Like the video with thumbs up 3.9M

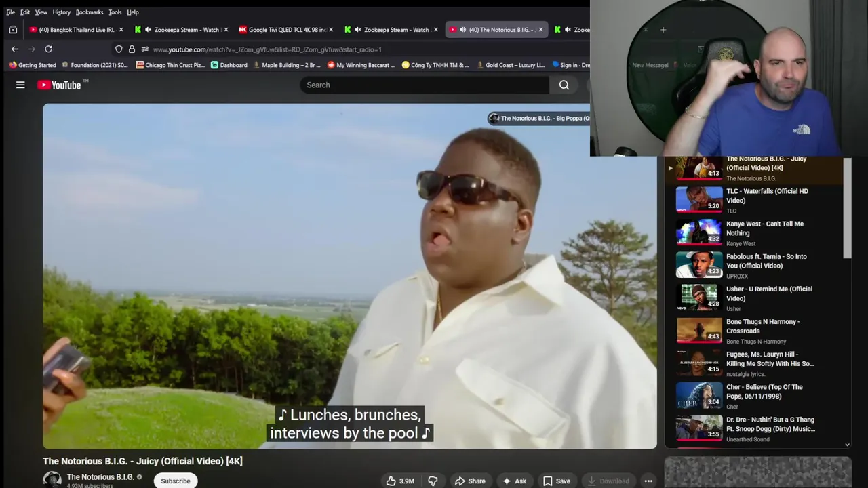pyautogui.click(x=400, y=481)
